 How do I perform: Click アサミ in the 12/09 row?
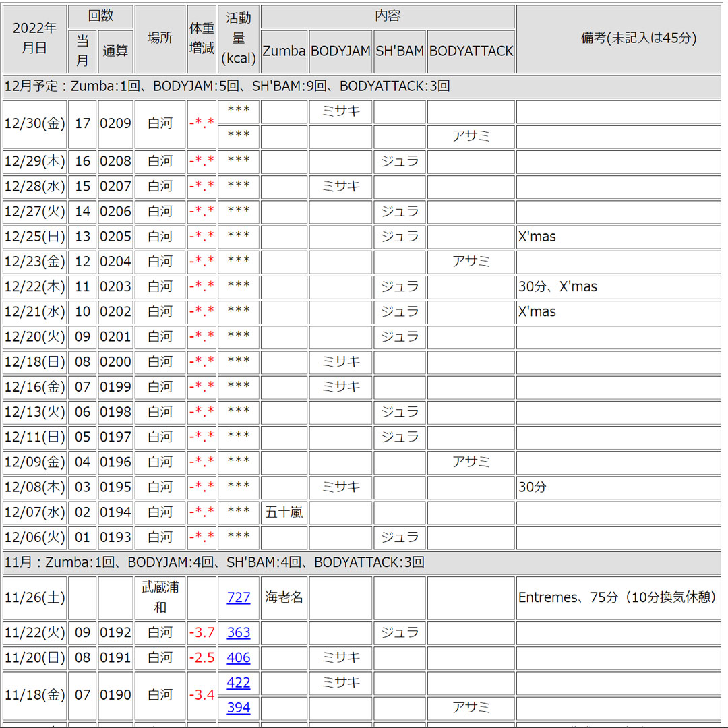click(471, 462)
